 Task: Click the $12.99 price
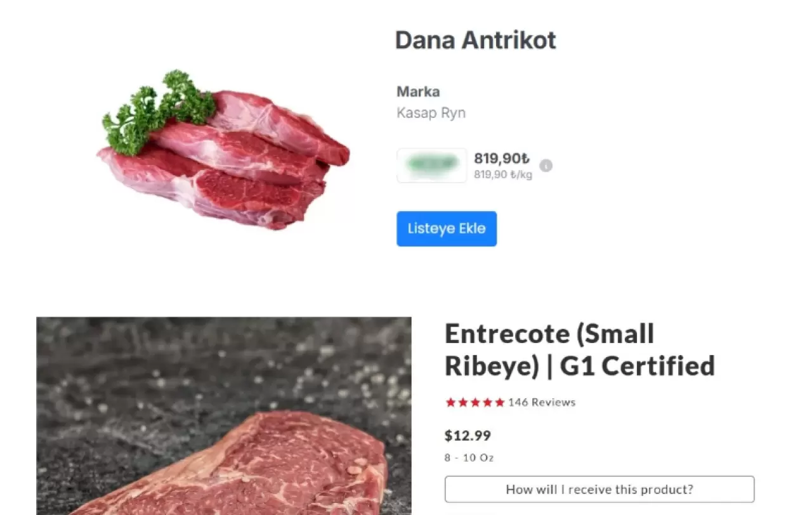[468, 436]
